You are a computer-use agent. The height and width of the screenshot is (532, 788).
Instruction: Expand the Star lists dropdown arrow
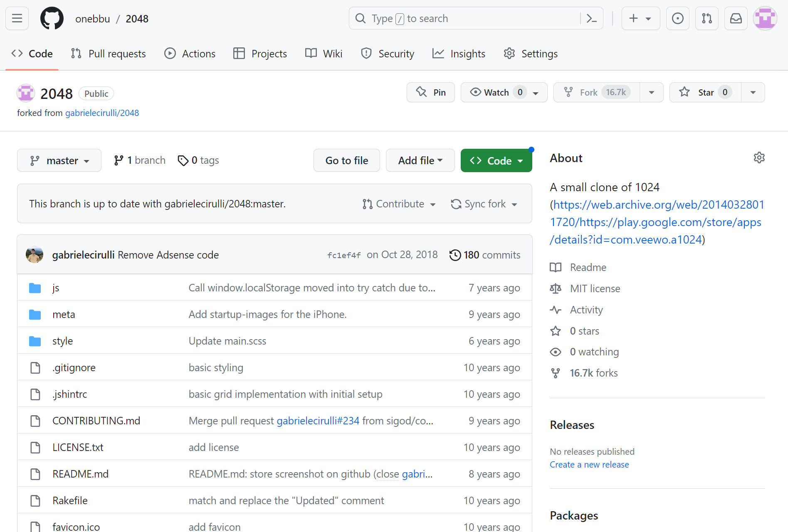(x=753, y=92)
